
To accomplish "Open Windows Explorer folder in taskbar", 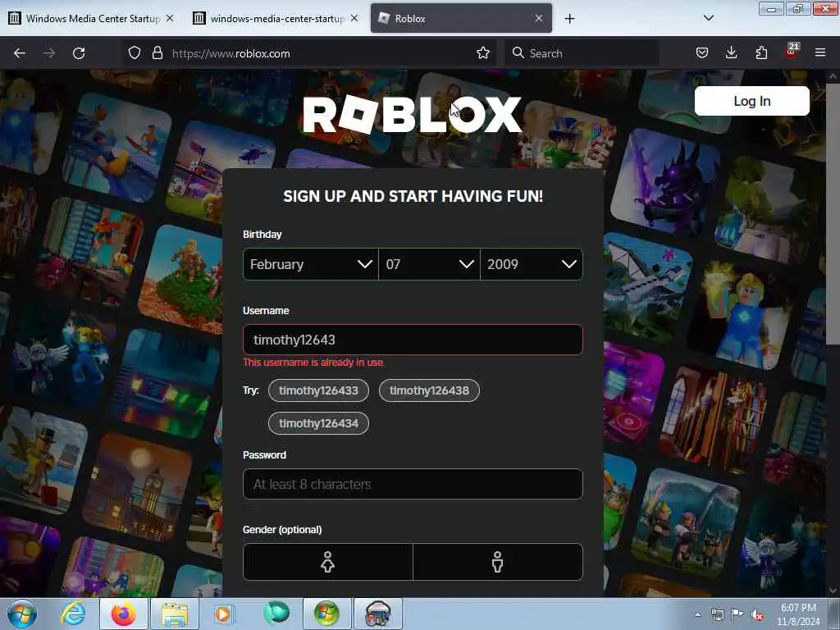I will [175, 614].
